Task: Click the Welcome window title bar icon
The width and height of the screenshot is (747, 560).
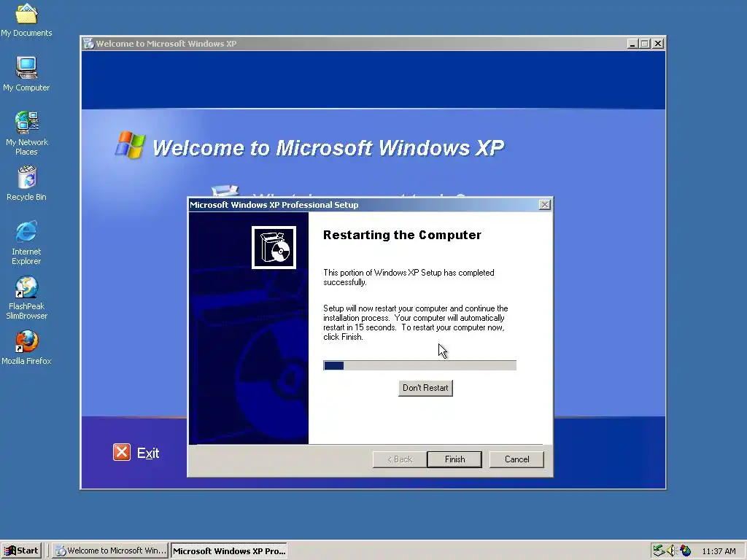Action: pyautogui.click(x=88, y=43)
